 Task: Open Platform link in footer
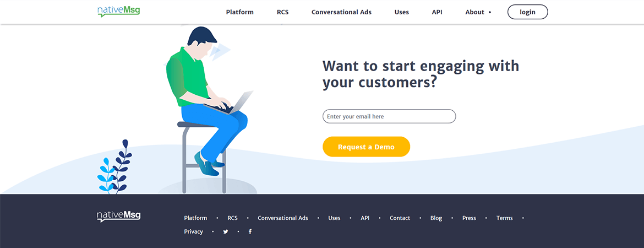195,218
